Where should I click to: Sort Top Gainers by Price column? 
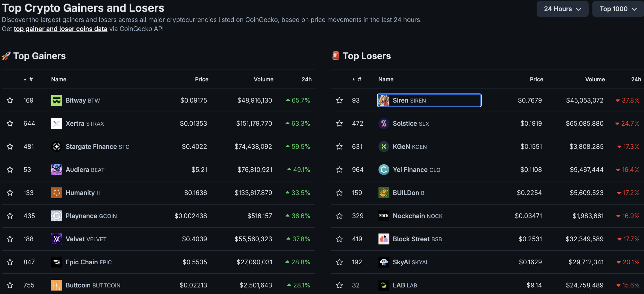point(202,79)
